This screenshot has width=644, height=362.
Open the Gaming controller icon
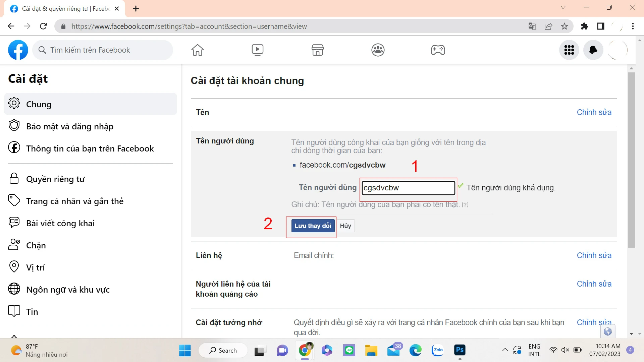tap(438, 50)
